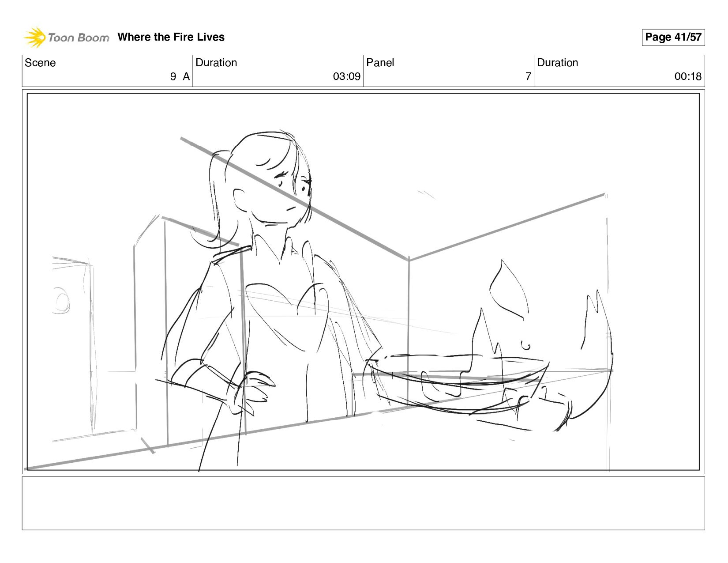
Task: Click the panel number '7'
Action: point(528,76)
